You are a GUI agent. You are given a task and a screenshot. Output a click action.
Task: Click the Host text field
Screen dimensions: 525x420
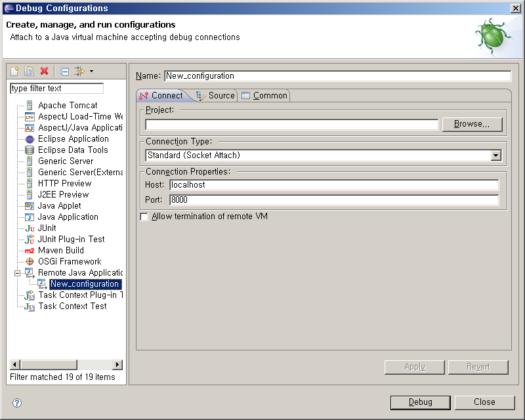333,185
